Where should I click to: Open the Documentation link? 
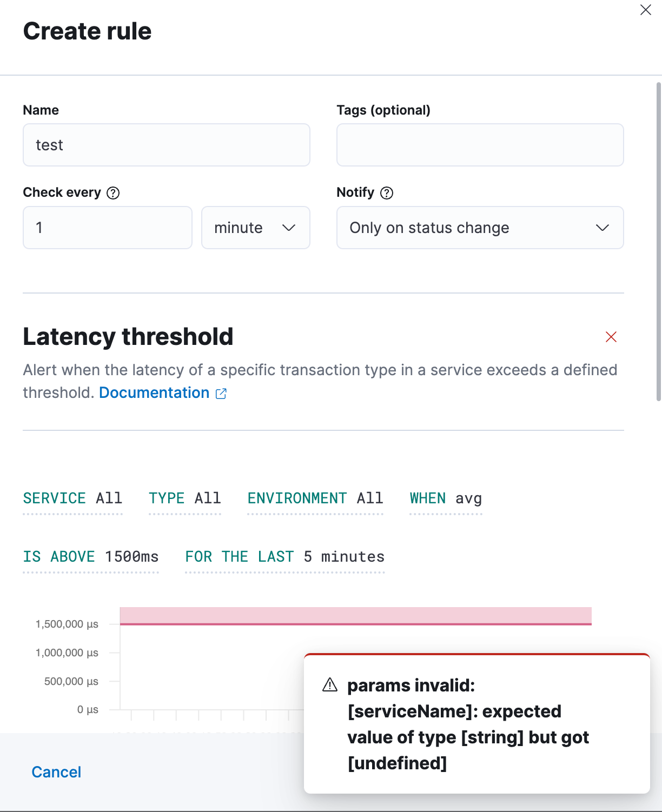click(154, 392)
